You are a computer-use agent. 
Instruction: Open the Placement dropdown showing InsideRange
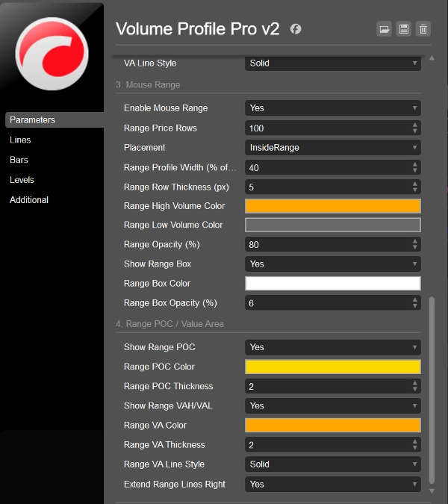[x=332, y=148]
